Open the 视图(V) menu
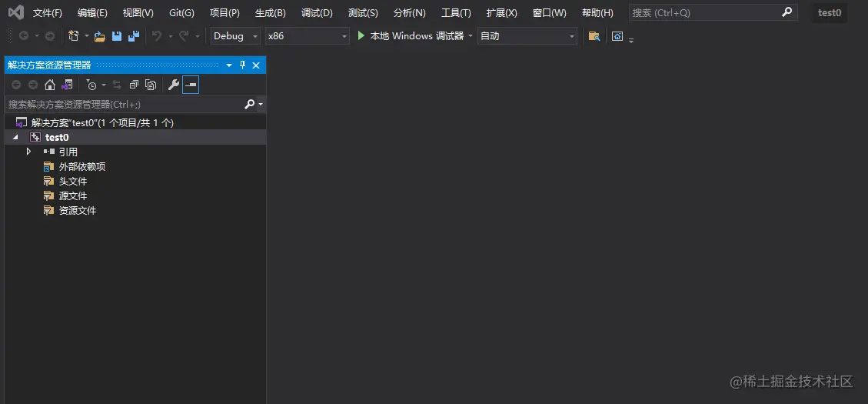The height and width of the screenshot is (404, 868). [138, 13]
